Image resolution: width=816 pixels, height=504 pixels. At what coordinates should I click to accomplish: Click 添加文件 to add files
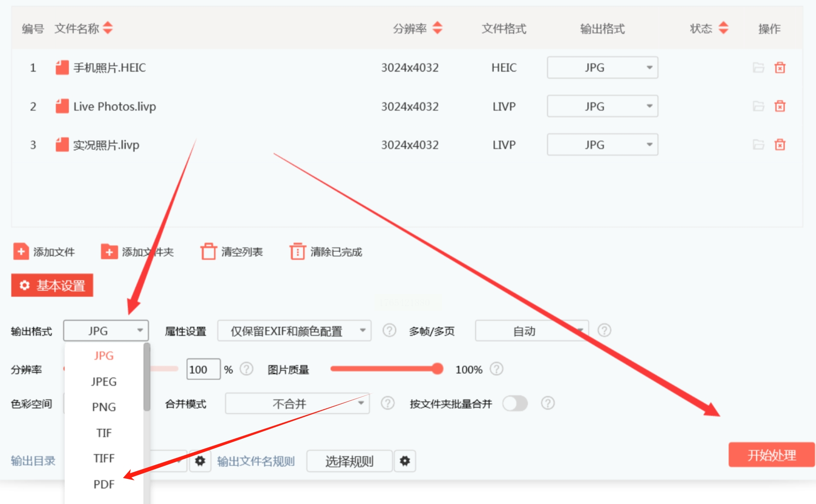[44, 252]
